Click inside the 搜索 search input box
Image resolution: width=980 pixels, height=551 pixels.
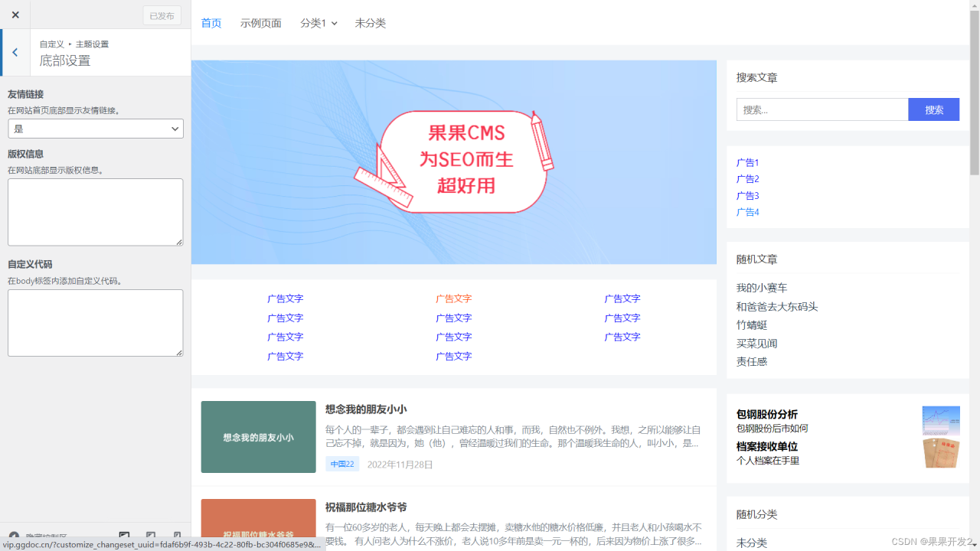tap(822, 109)
